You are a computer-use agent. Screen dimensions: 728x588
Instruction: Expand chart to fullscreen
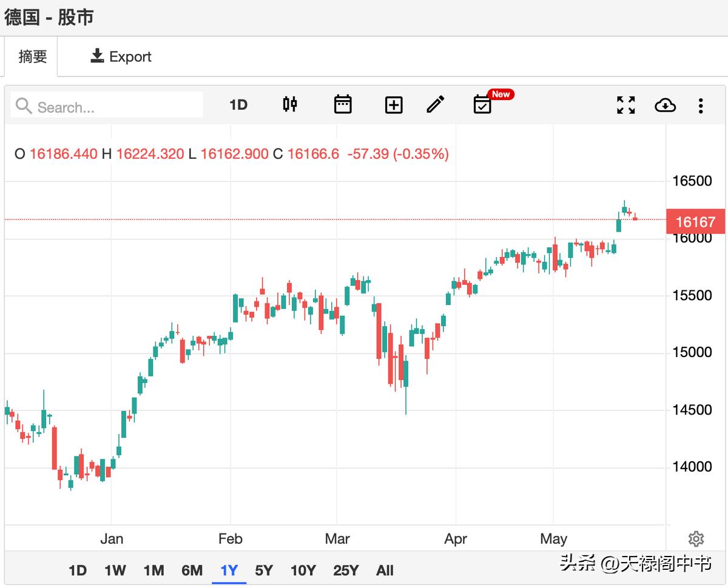[x=625, y=105]
